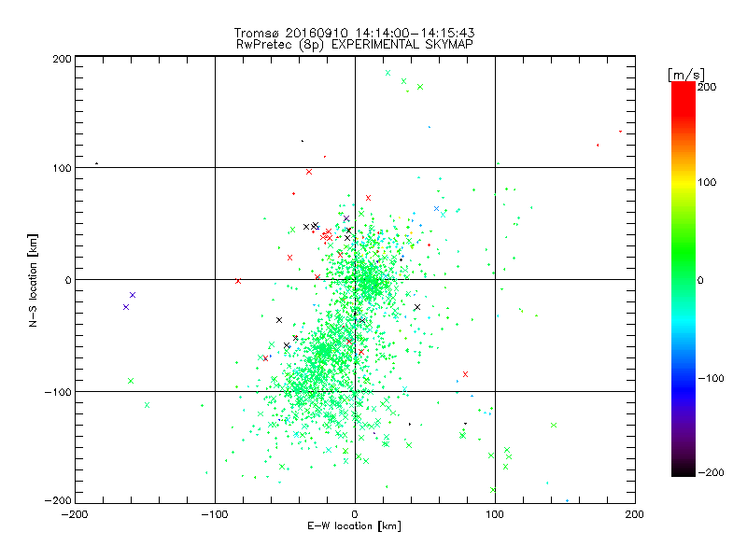
Task: Pick the E-W axis tick label "100"
Action: [x=495, y=514]
